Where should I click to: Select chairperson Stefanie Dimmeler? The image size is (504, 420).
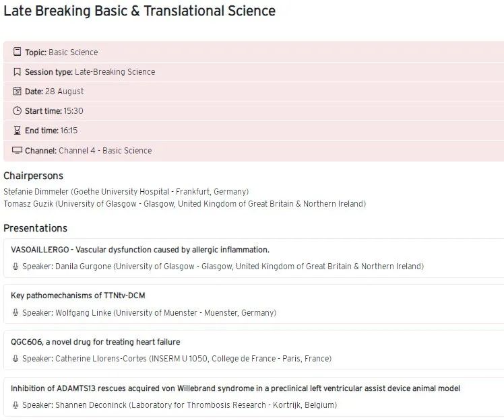[36, 191]
